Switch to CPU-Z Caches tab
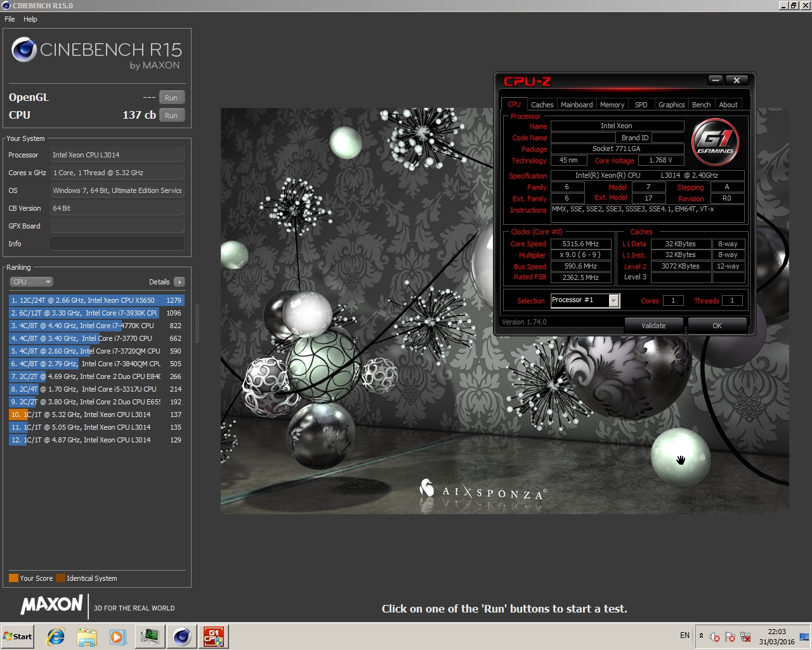 (x=542, y=105)
